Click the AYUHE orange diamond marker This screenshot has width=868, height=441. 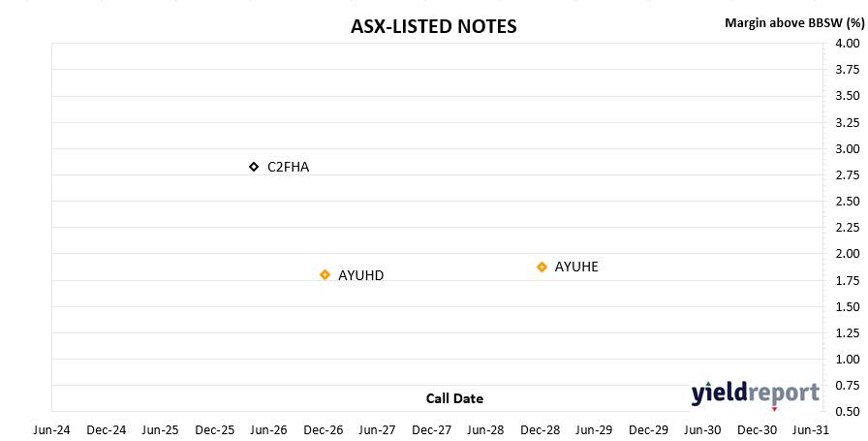click(x=542, y=268)
